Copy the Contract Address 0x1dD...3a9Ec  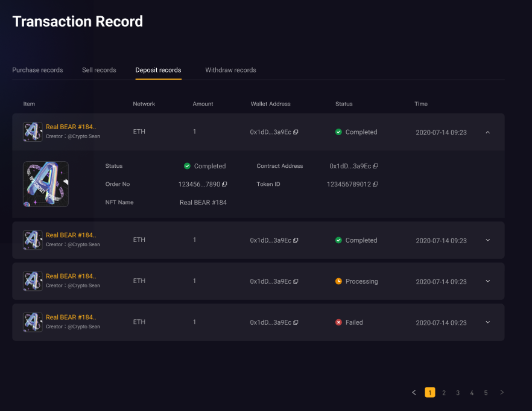click(x=375, y=166)
